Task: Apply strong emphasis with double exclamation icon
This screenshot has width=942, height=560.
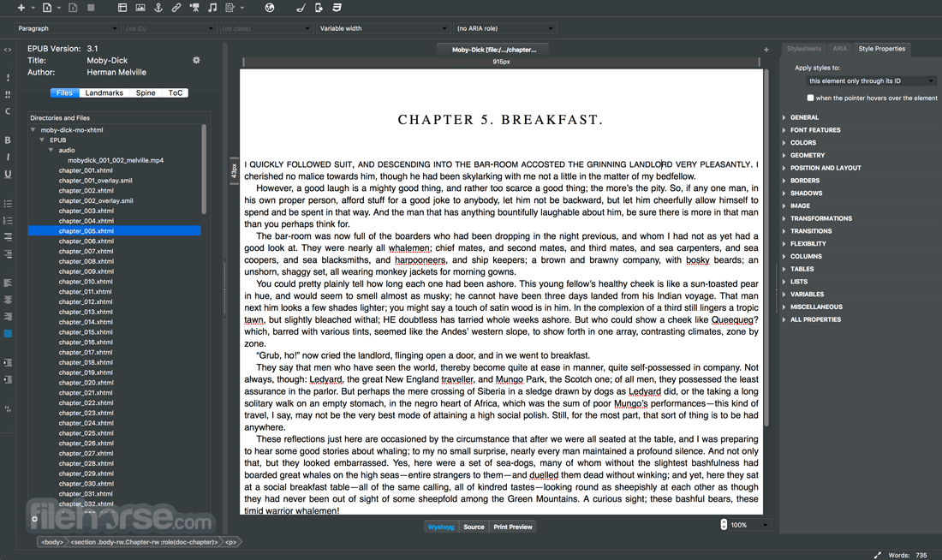Action: point(8,94)
